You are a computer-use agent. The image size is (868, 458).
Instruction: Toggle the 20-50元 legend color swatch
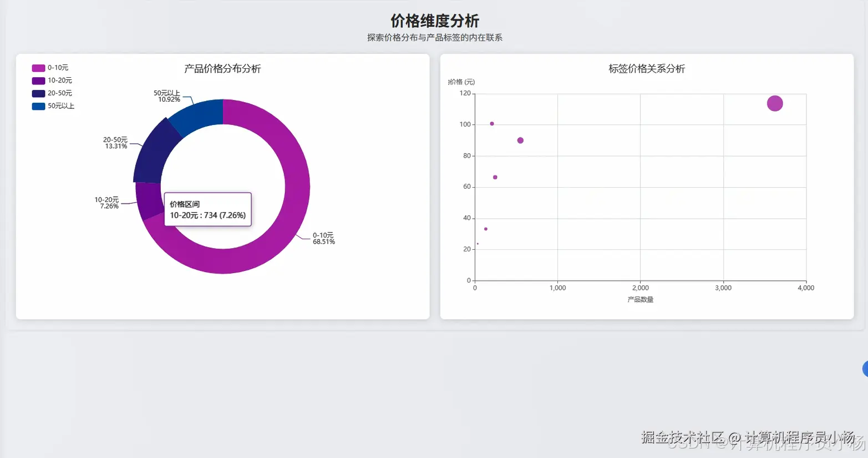tap(38, 93)
